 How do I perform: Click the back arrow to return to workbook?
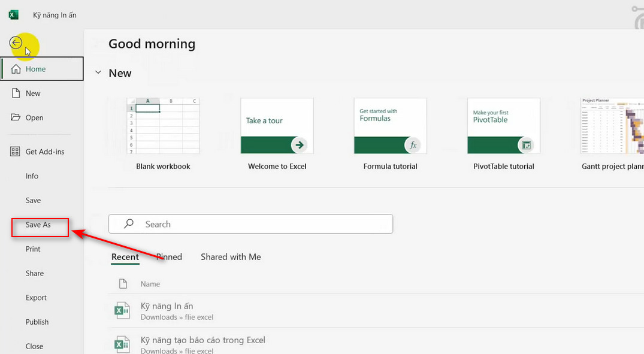(x=16, y=43)
